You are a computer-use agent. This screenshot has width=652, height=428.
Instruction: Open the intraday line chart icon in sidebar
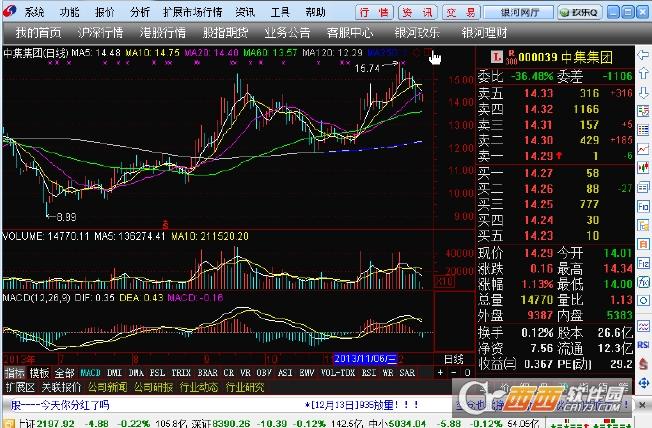[x=643, y=149]
